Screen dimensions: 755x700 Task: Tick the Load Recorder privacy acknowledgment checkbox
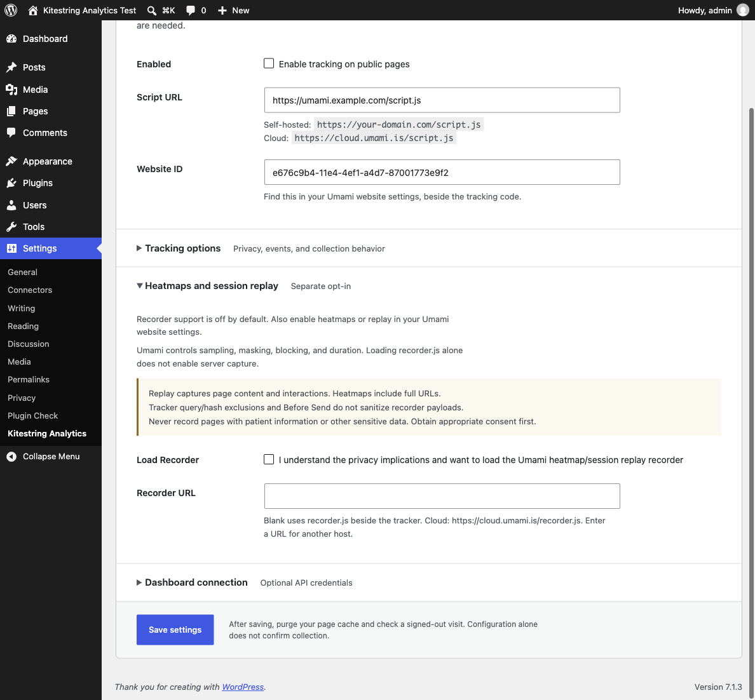pos(269,459)
